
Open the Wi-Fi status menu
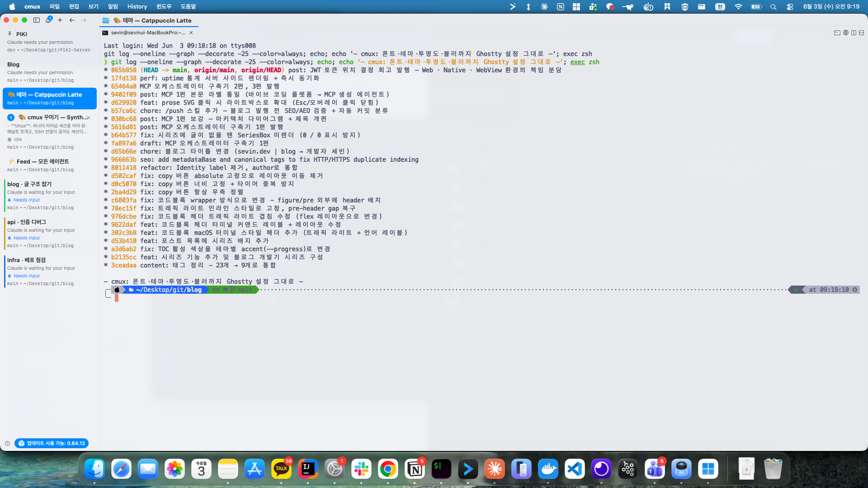click(x=738, y=6)
